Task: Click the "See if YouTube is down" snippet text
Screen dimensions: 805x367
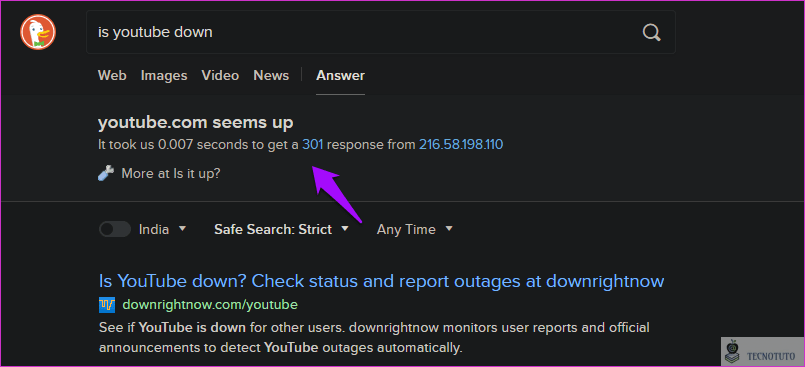Action: pyautogui.click(x=374, y=337)
